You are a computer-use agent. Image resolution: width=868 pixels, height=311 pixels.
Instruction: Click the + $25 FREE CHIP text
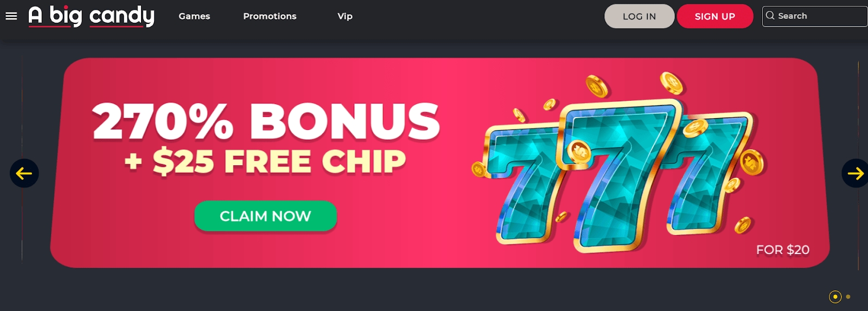pos(265,161)
